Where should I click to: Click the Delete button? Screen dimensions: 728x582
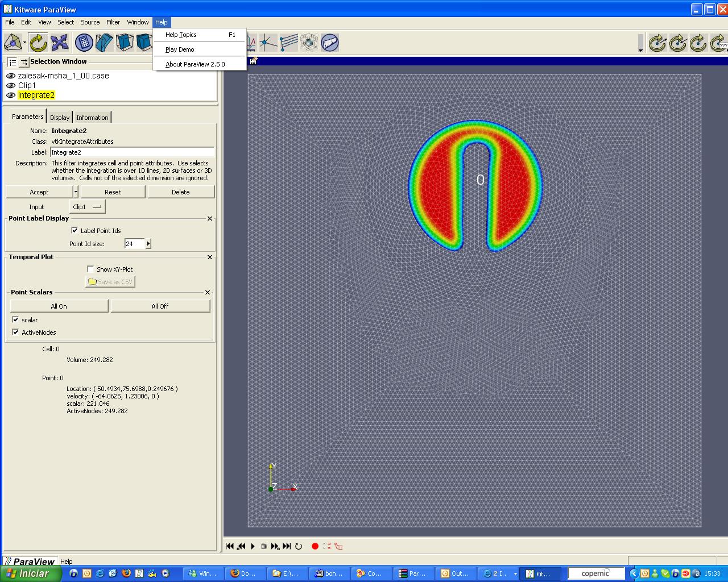(181, 192)
